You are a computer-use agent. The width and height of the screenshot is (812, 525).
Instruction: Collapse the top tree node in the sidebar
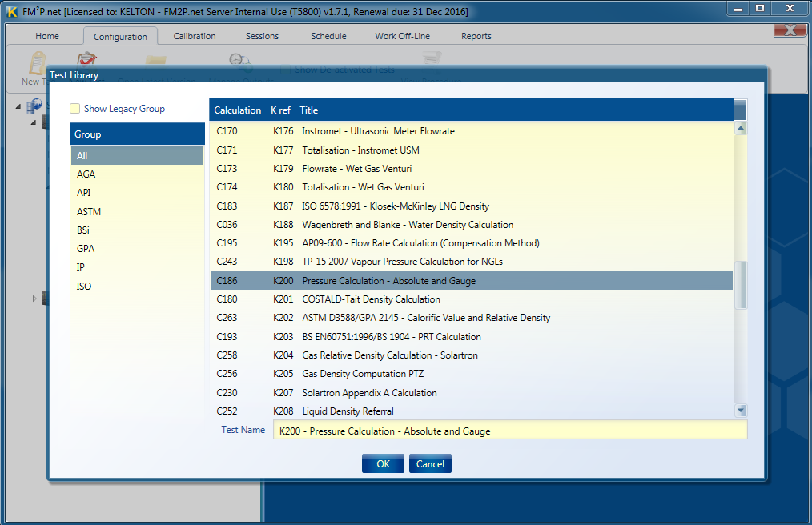click(x=18, y=106)
